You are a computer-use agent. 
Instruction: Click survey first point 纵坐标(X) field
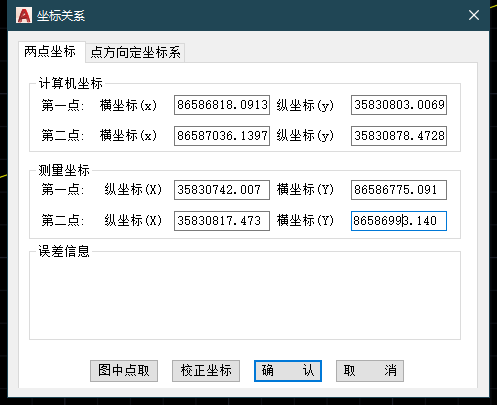click(x=222, y=190)
